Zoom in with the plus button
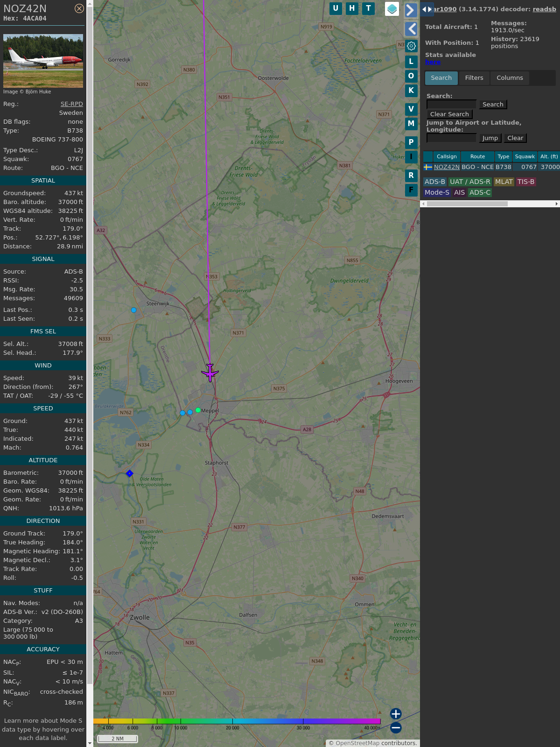 [396, 714]
